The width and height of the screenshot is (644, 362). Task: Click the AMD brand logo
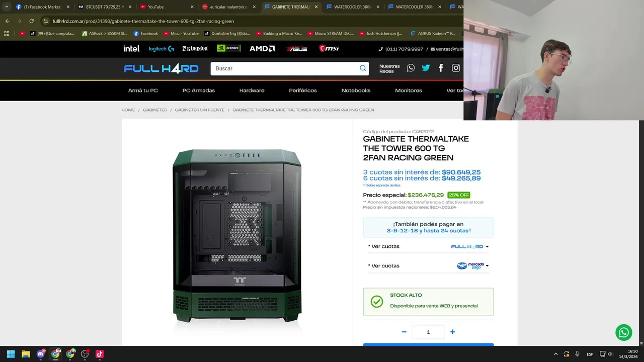(x=262, y=49)
